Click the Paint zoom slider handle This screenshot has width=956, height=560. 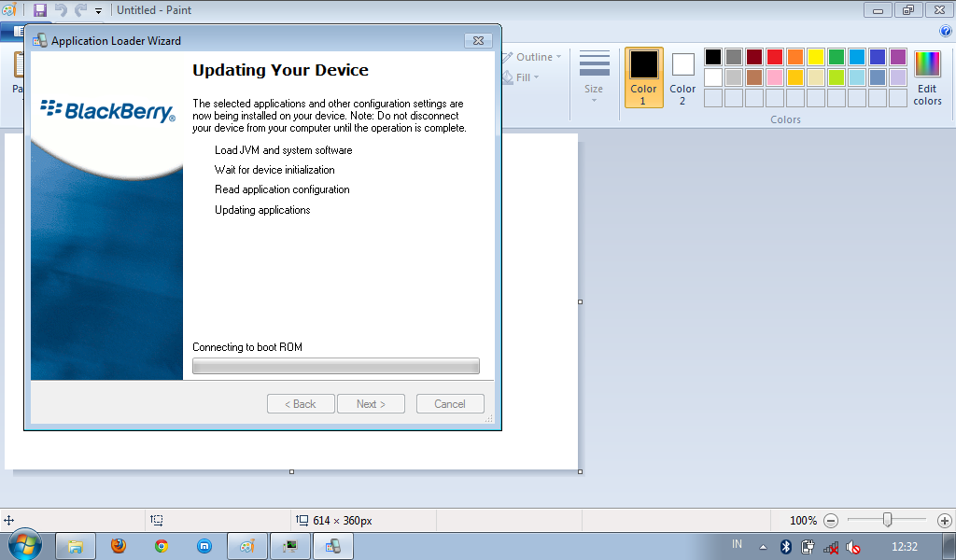click(888, 520)
